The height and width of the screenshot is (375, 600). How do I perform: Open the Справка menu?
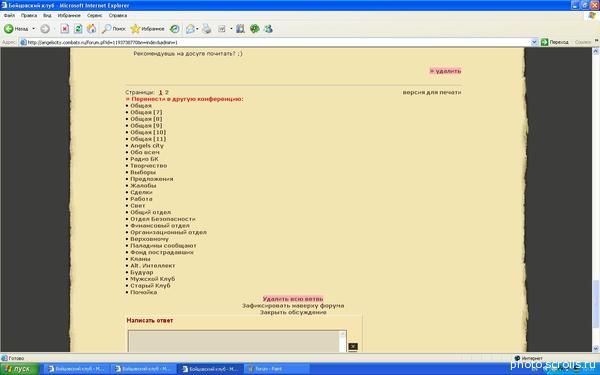coord(118,16)
